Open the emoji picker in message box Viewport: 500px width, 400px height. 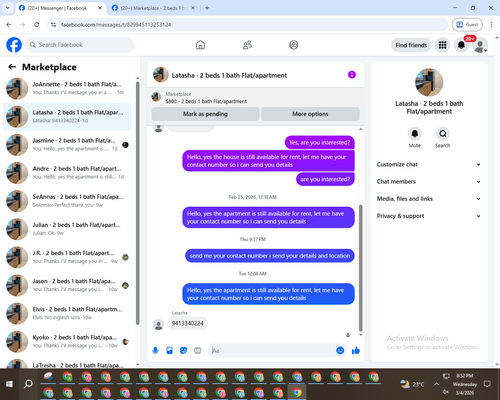tap(340, 350)
